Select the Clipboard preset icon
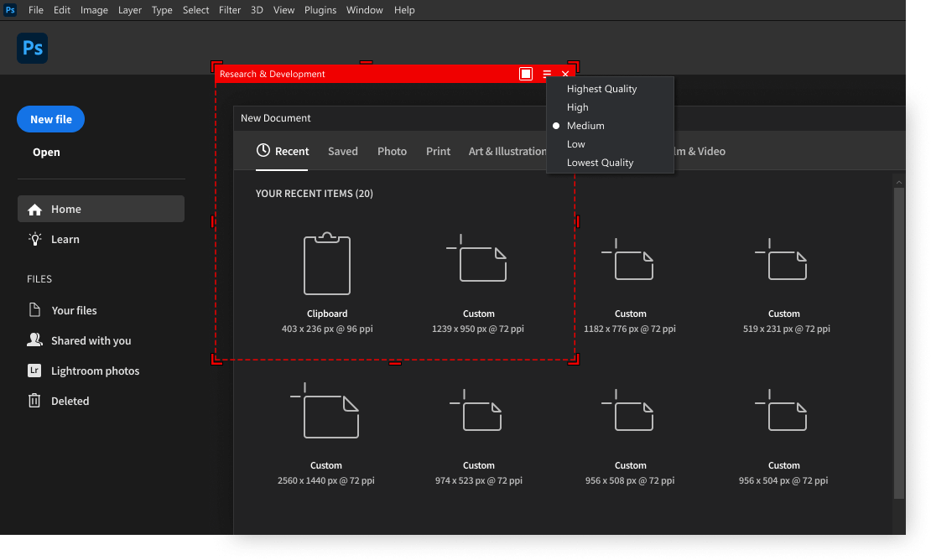This screenshot has height=560, width=931. click(x=327, y=265)
